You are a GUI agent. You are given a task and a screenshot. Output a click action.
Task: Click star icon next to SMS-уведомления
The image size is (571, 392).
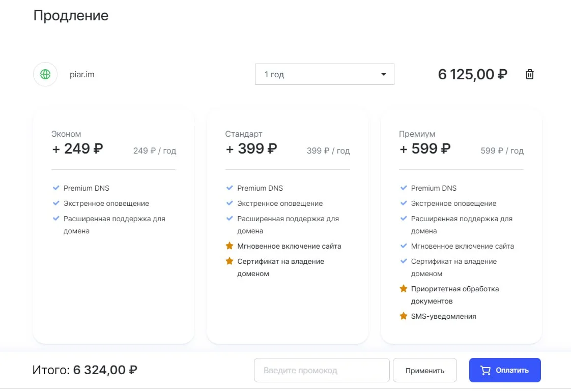click(x=403, y=316)
